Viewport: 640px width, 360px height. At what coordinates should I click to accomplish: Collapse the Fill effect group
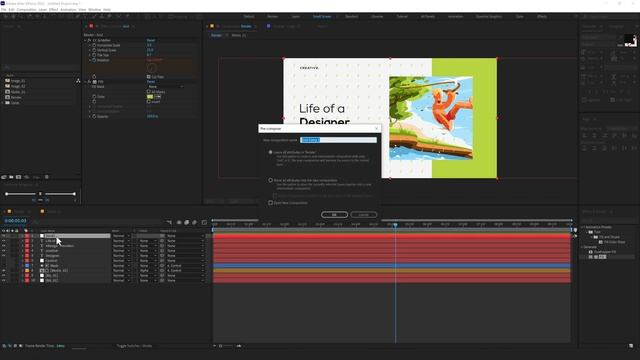coord(85,82)
